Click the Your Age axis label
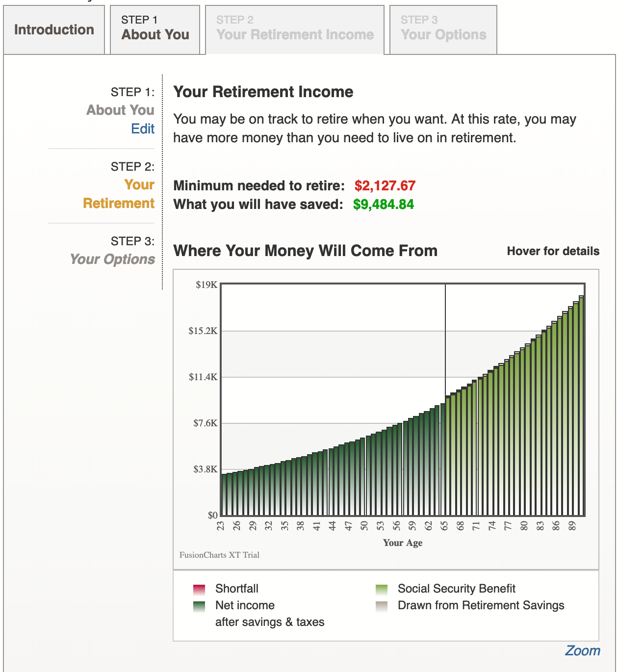 click(x=403, y=543)
